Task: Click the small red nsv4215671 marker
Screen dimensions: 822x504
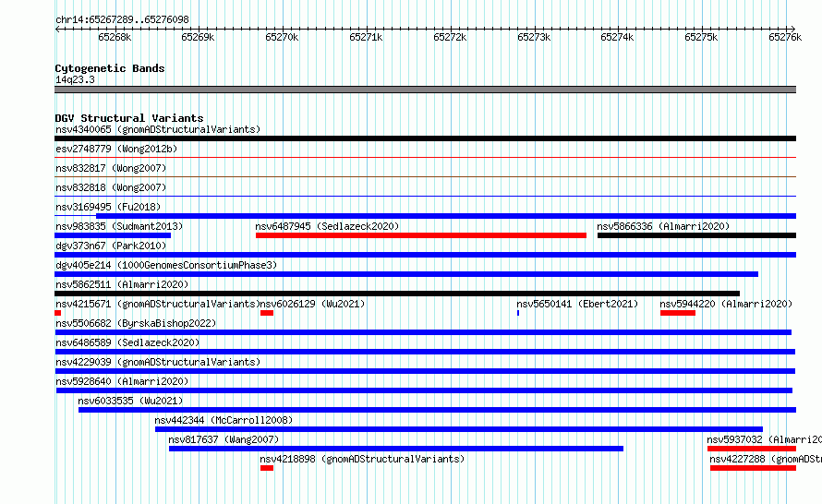Action: (57, 313)
